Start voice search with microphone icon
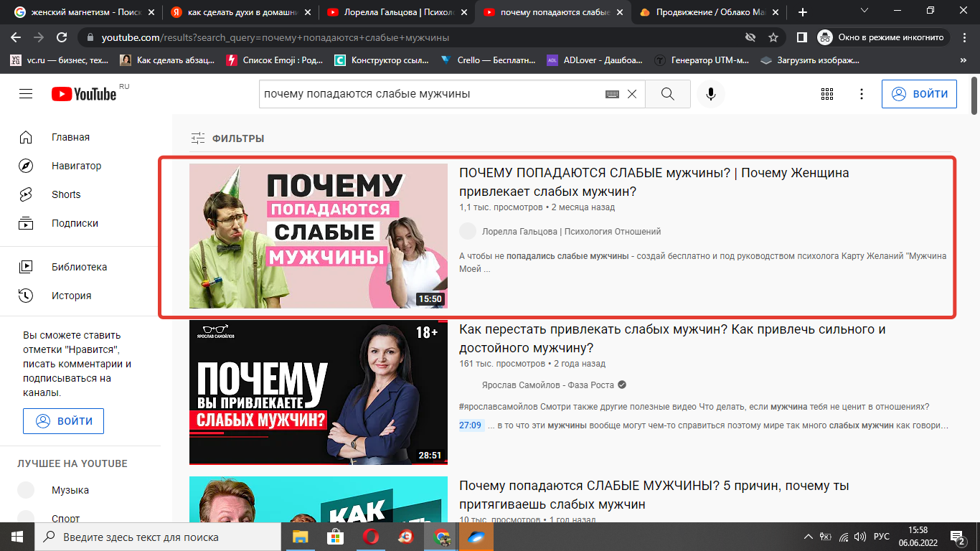This screenshot has width=980, height=551. tap(711, 94)
